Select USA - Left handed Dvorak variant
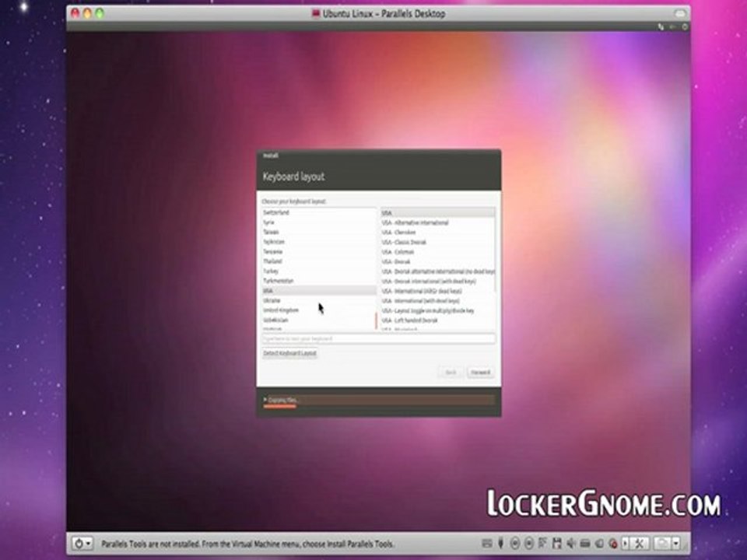The height and width of the screenshot is (560, 747). pyautogui.click(x=437, y=320)
